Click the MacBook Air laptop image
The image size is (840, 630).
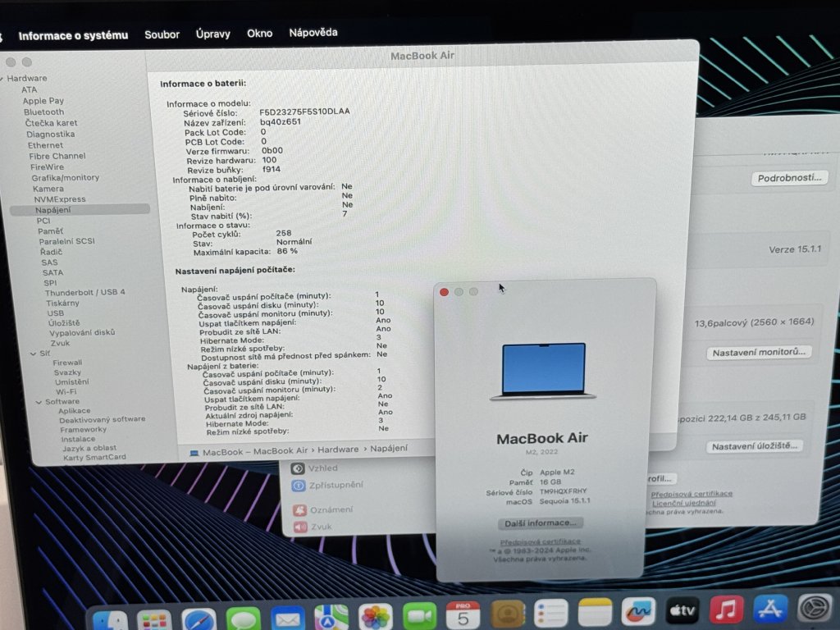543,372
